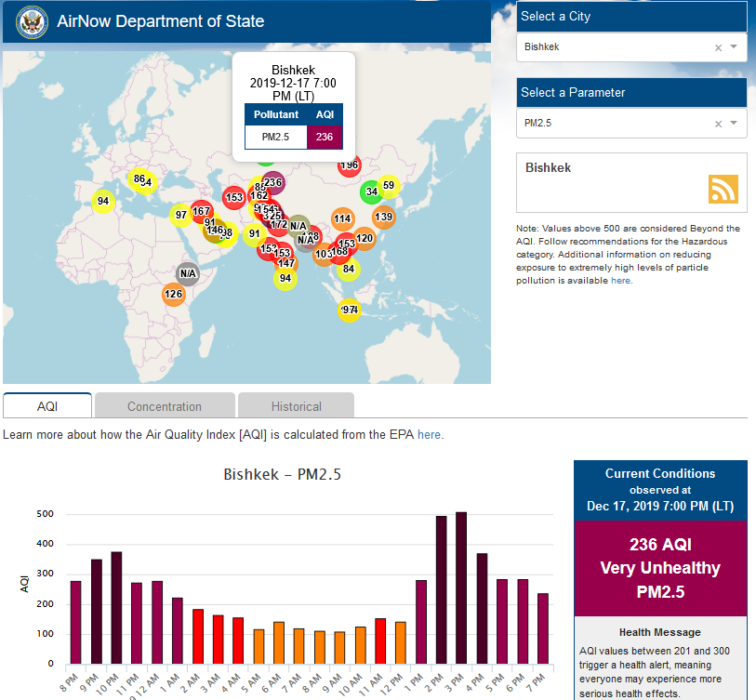The height and width of the screenshot is (700, 756).
Task: Open the orange RSS feed icon
Action: point(723,189)
